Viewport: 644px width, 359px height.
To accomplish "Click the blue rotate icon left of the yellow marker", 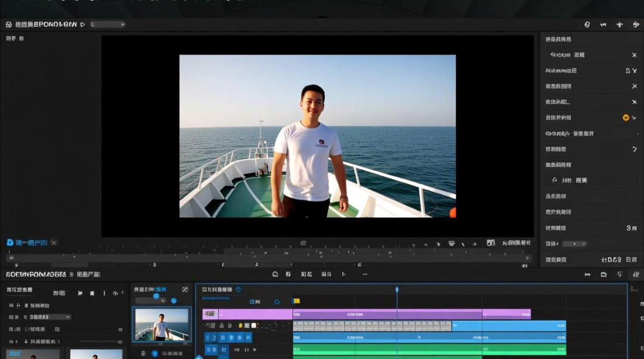I will coord(277,302).
